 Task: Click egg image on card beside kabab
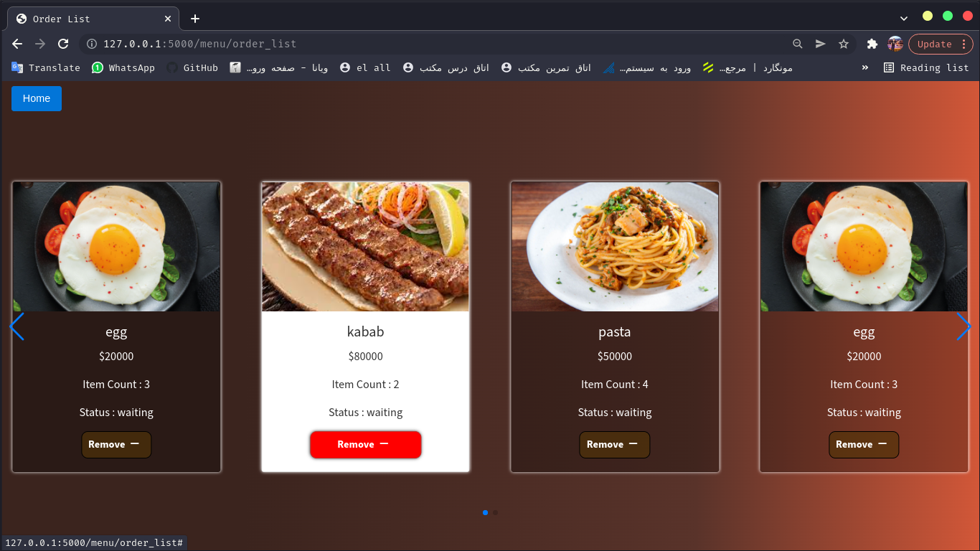coord(116,246)
